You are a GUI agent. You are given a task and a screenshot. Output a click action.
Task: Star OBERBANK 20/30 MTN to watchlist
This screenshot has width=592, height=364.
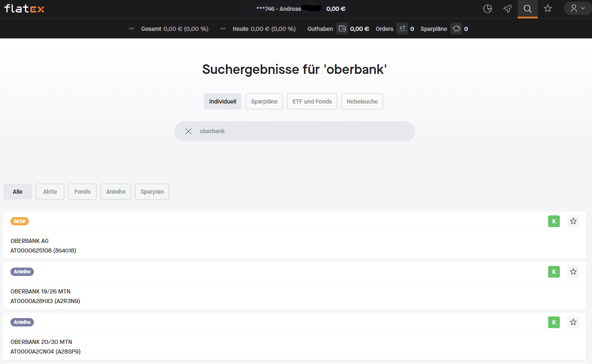(x=573, y=322)
